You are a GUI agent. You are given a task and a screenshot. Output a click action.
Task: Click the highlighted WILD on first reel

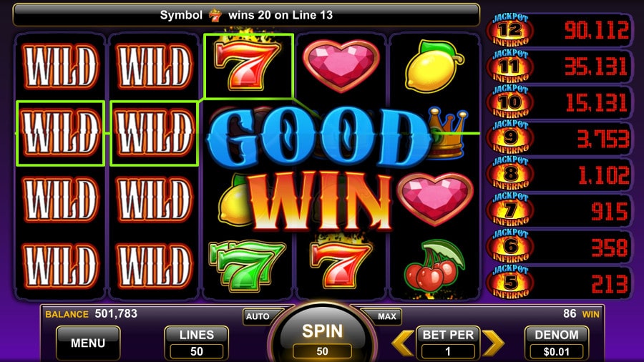[60, 133]
